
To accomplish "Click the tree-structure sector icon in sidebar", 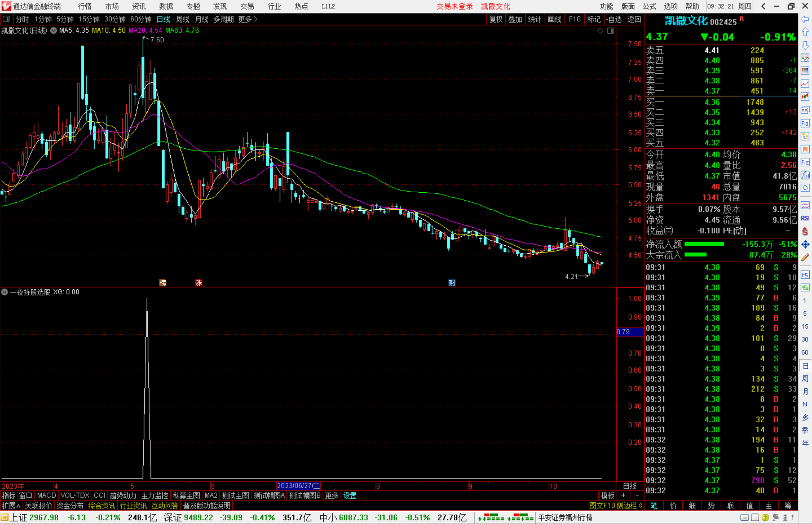I will 805,136.
